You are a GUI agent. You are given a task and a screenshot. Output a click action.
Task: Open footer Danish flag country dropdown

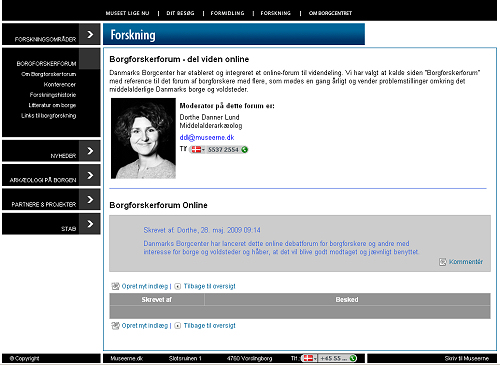click(309, 358)
